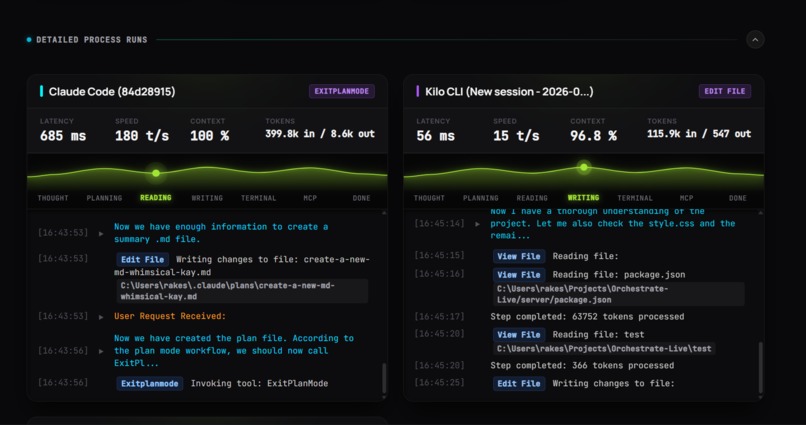Click the green marker on Kilo CLI waveform
The width and height of the screenshot is (806, 425).
[583, 167]
